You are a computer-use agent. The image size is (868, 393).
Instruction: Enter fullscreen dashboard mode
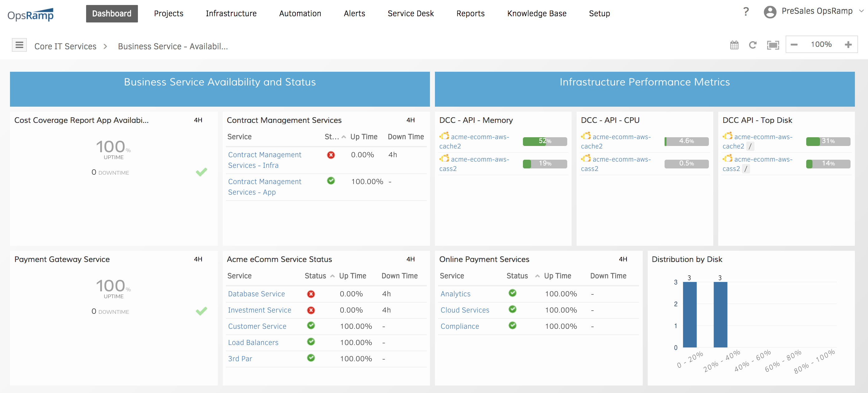pyautogui.click(x=773, y=45)
